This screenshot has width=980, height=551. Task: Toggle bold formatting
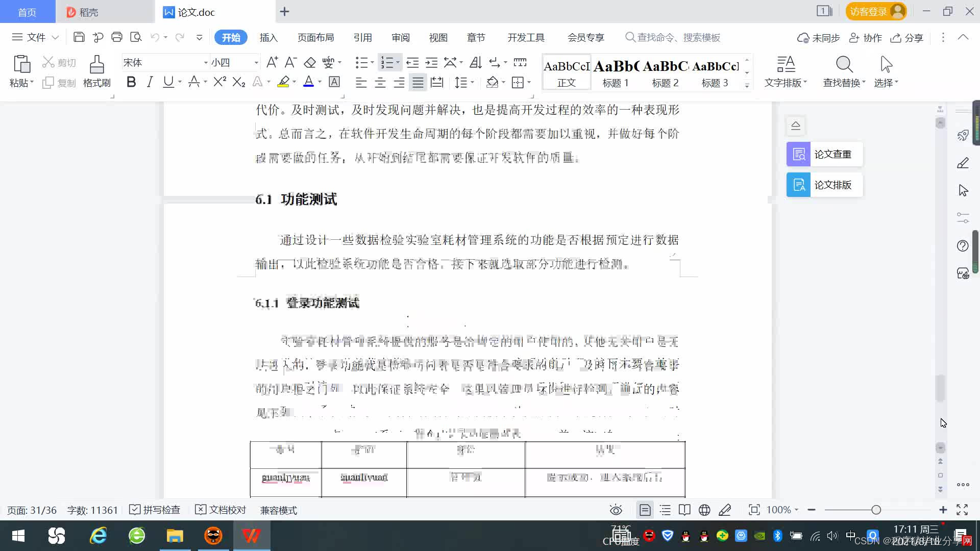(x=131, y=82)
